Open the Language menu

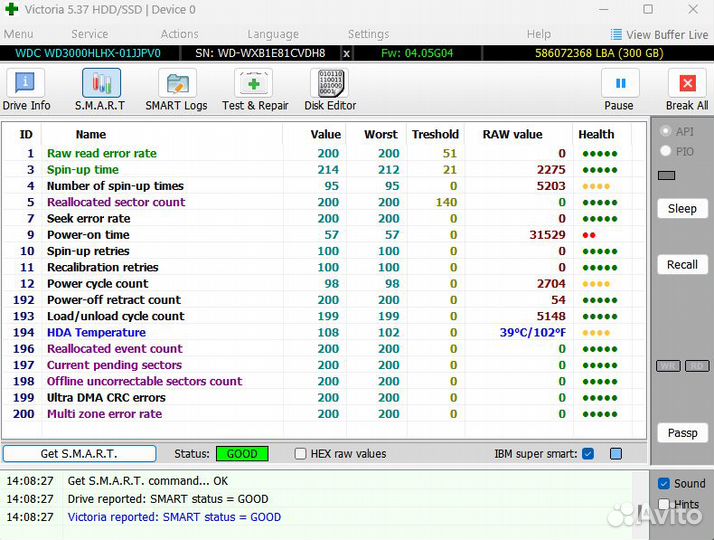coord(272,34)
